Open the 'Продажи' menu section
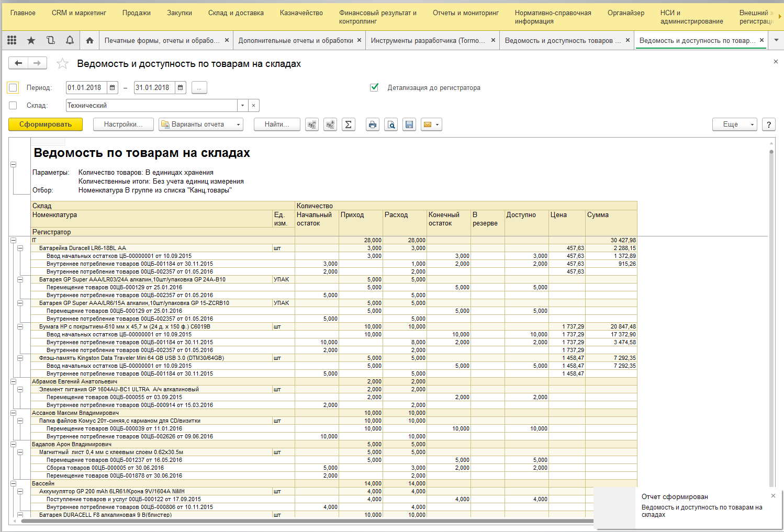Image resolution: width=784 pixels, height=532 pixels. [137, 13]
